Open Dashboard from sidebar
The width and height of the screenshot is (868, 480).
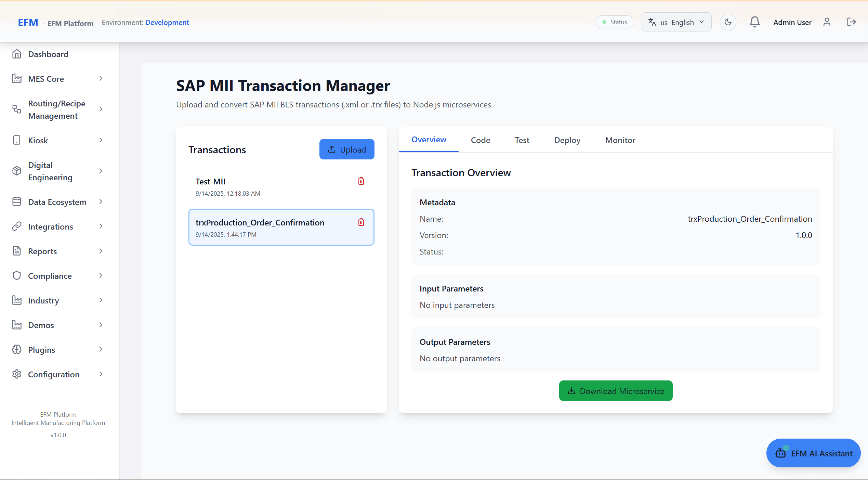pyautogui.click(x=48, y=54)
